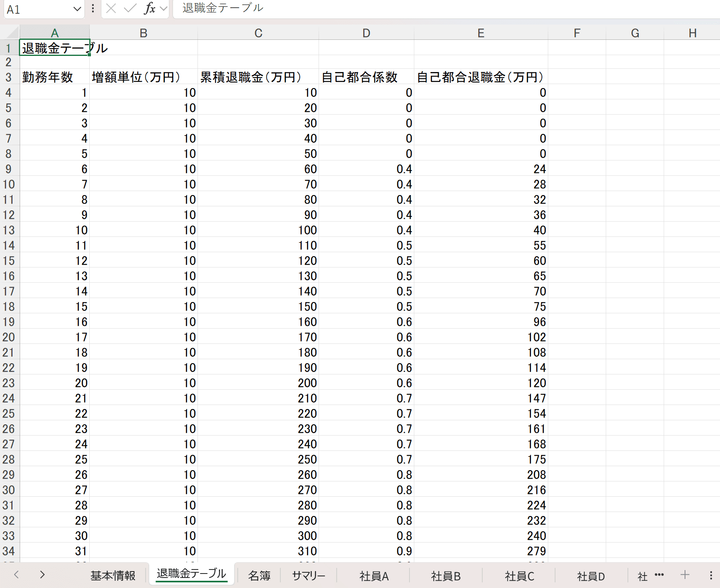Open the 社員B sheet tab

(x=446, y=576)
